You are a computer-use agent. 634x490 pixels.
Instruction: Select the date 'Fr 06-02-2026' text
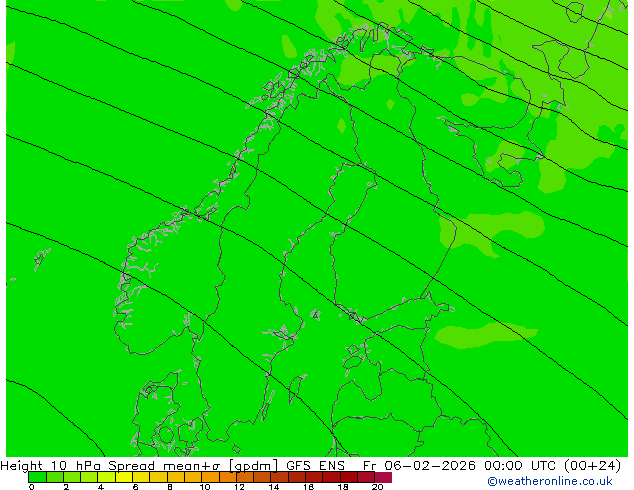[x=419, y=466]
